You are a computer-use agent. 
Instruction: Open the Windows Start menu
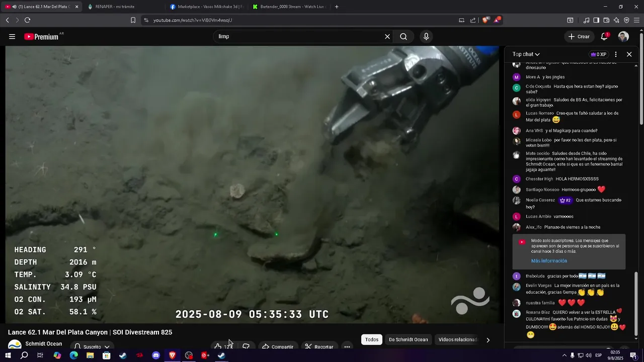click(8, 355)
